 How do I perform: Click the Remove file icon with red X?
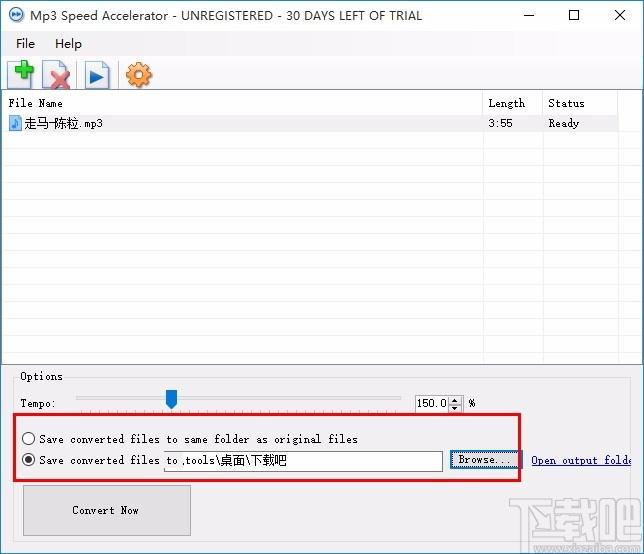(x=56, y=74)
